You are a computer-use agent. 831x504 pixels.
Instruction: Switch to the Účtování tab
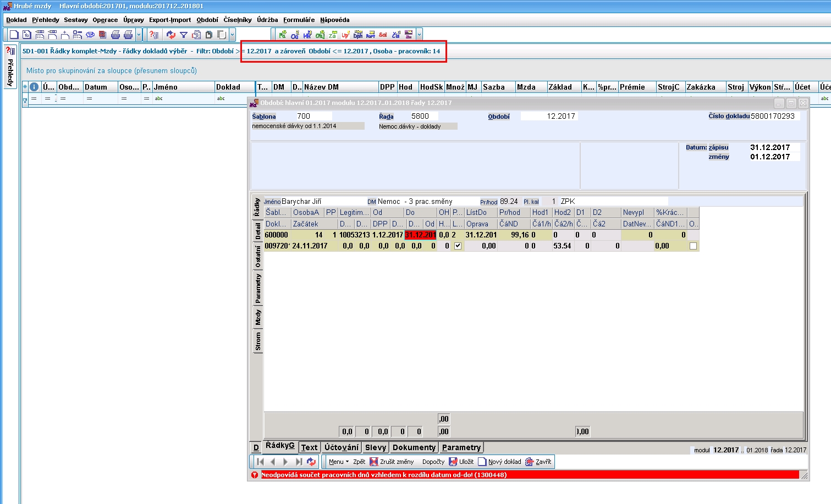click(x=341, y=447)
